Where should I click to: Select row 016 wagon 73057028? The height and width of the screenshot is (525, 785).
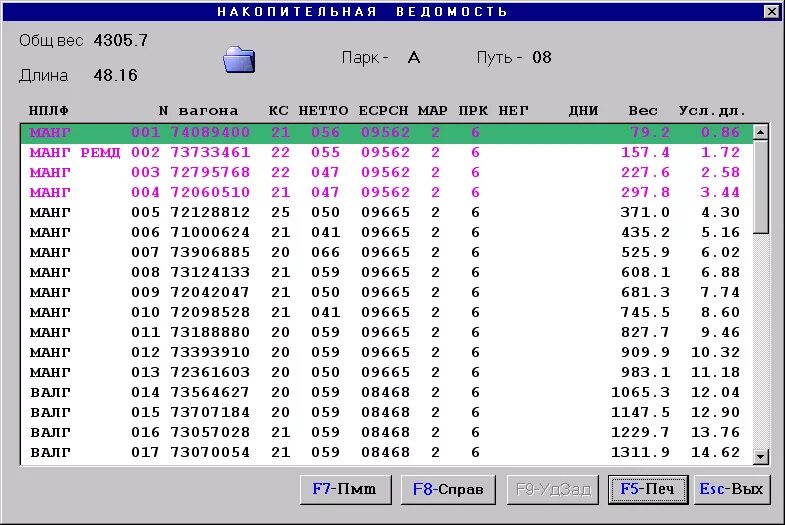[x=386, y=433]
